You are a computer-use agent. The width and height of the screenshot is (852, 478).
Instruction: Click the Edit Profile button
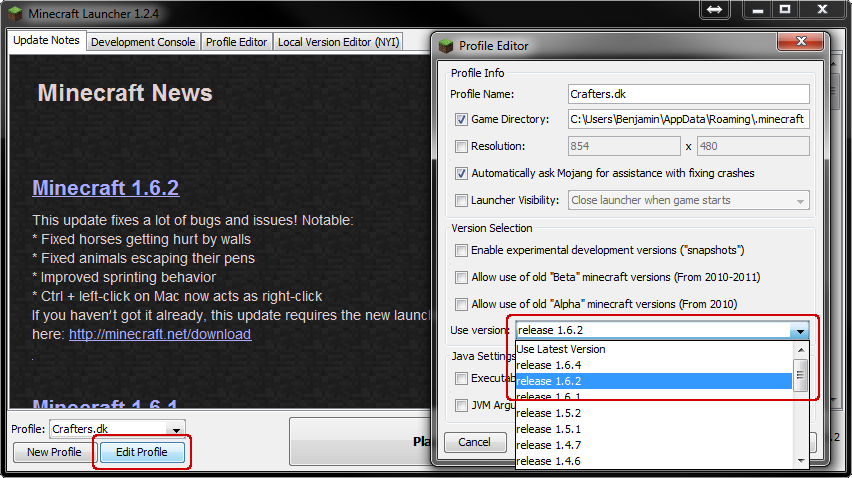(x=141, y=452)
